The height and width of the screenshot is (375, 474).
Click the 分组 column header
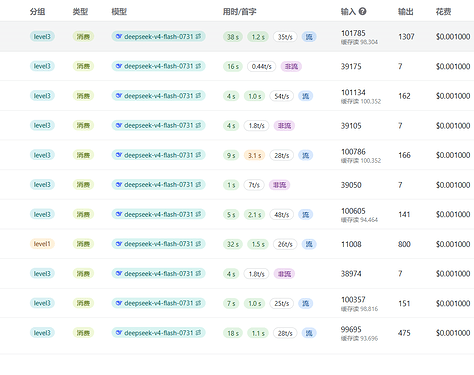pos(37,12)
